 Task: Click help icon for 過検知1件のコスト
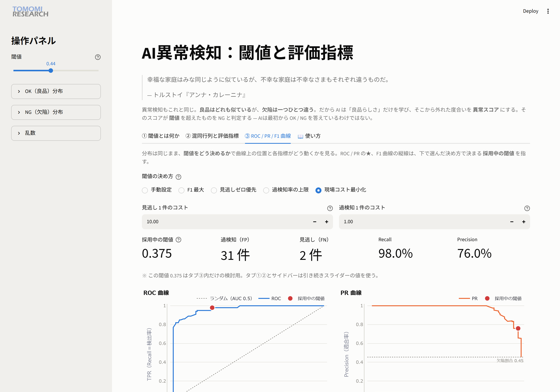click(x=527, y=208)
